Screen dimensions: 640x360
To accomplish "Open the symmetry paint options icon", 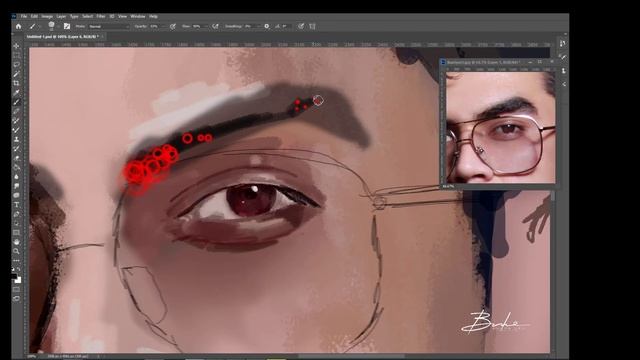I will tap(312, 26).
